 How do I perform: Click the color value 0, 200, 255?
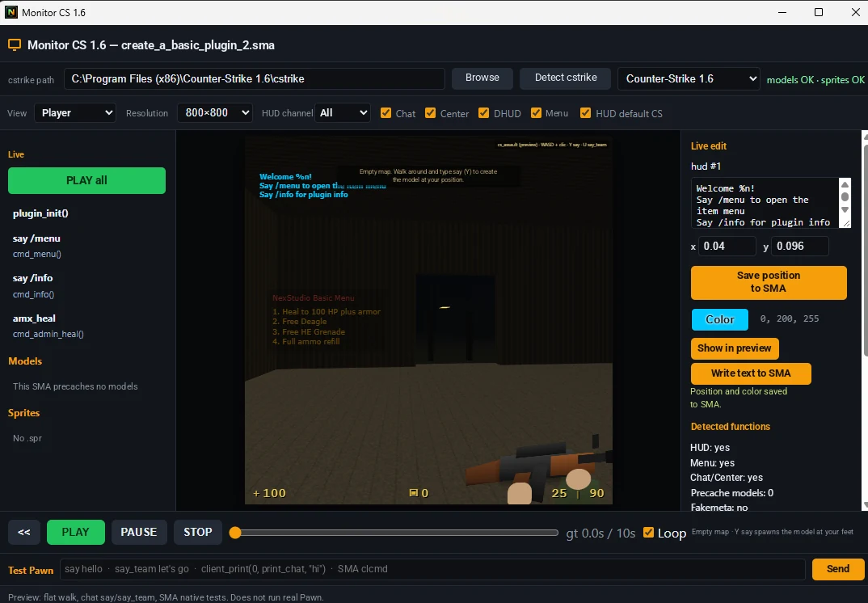(x=789, y=319)
